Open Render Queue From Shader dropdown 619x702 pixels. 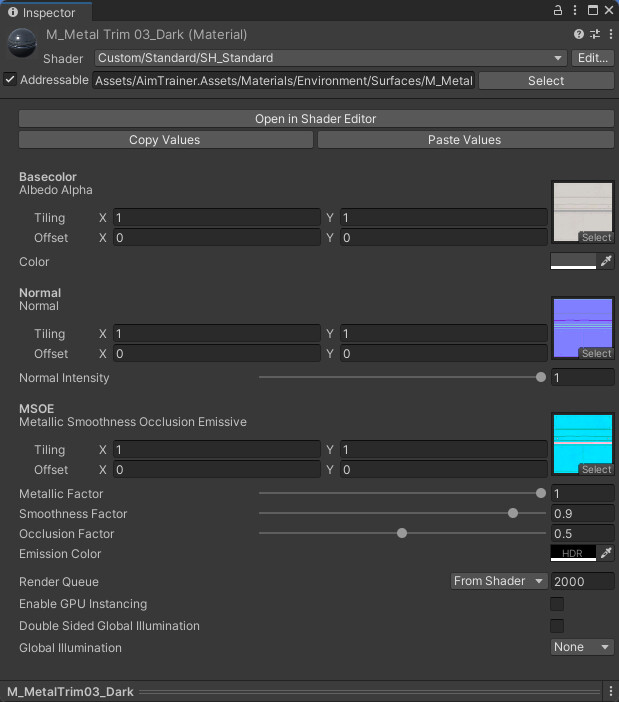click(499, 581)
